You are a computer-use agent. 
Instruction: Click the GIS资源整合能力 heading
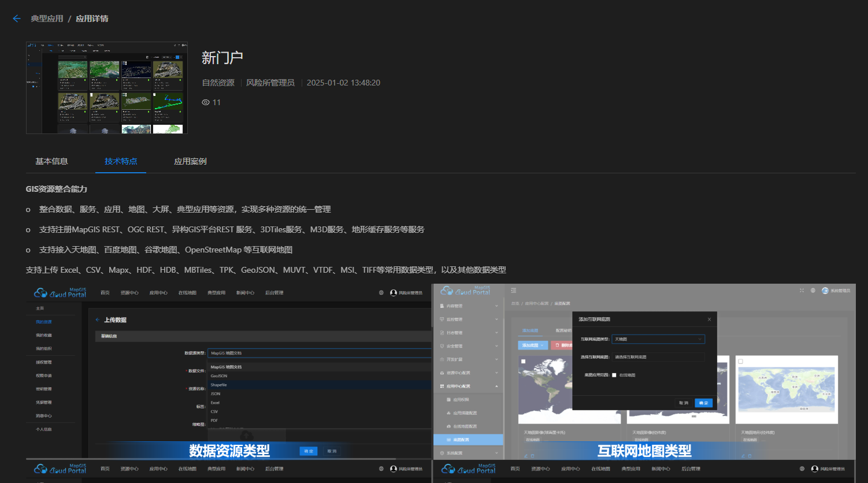coord(57,189)
